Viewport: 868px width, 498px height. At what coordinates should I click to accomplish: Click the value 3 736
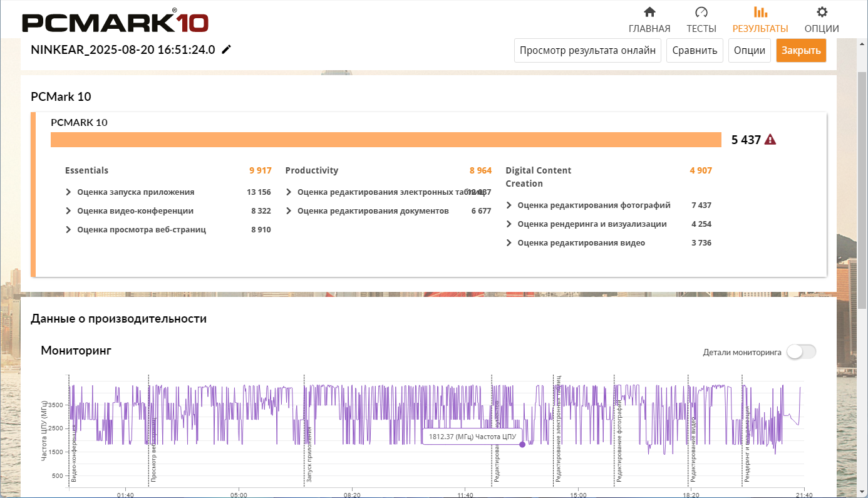click(701, 243)
